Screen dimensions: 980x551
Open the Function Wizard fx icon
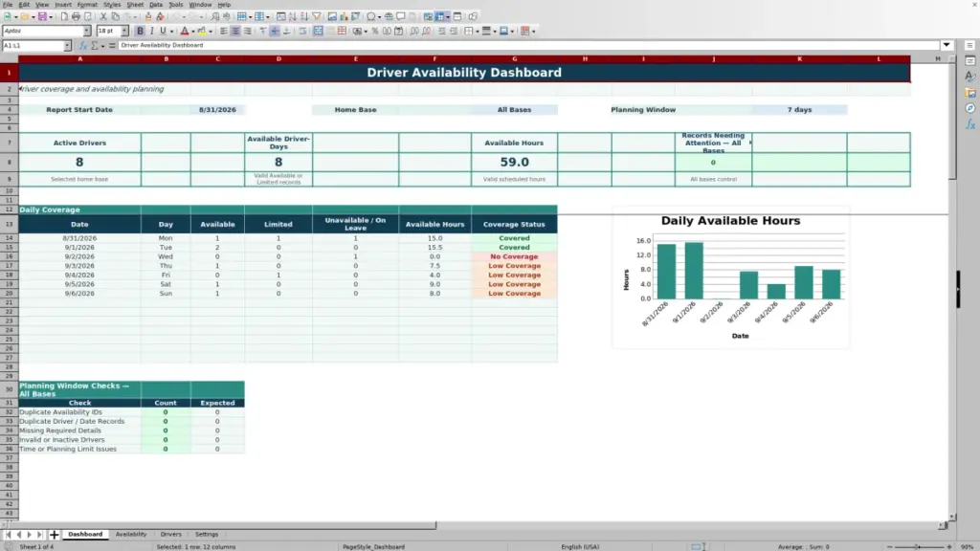pos(82,46)
